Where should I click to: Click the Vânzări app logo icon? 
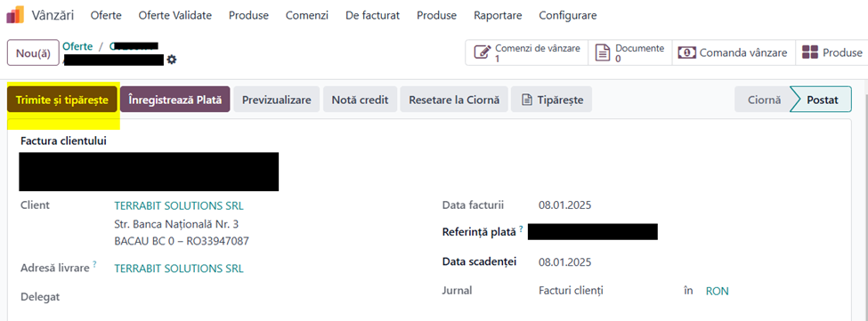click(x=15, y=15)
